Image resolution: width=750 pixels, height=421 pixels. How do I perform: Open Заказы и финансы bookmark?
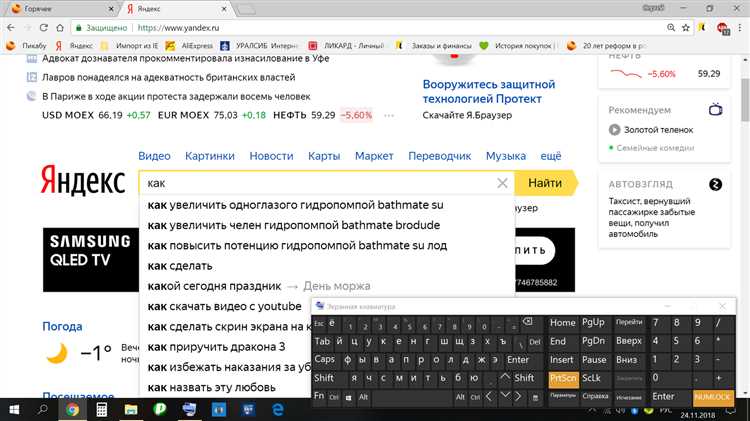tap(433, 46)
